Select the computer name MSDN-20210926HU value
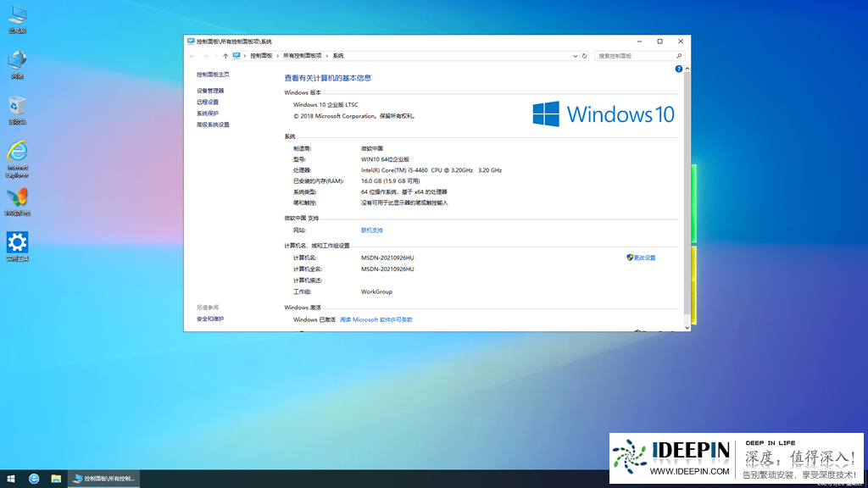 [x=387, y=258]
